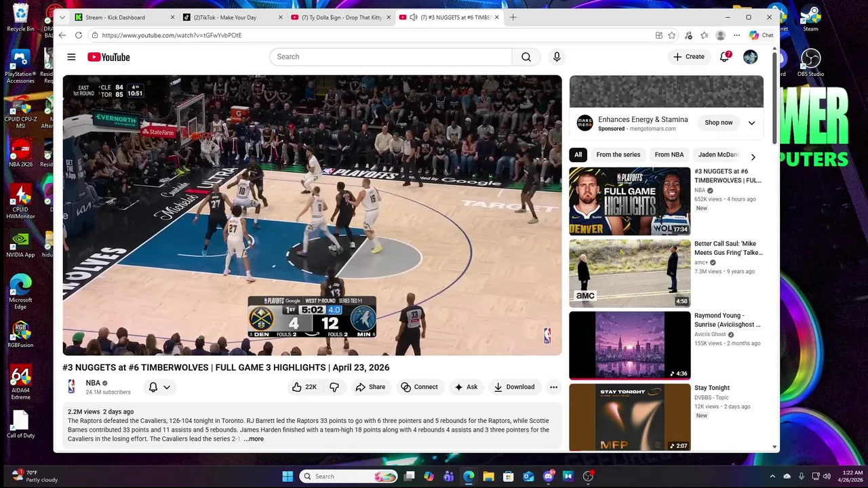Open the Windows Start menu
Viewport: 868px width, 488px height.
point(287,476)
